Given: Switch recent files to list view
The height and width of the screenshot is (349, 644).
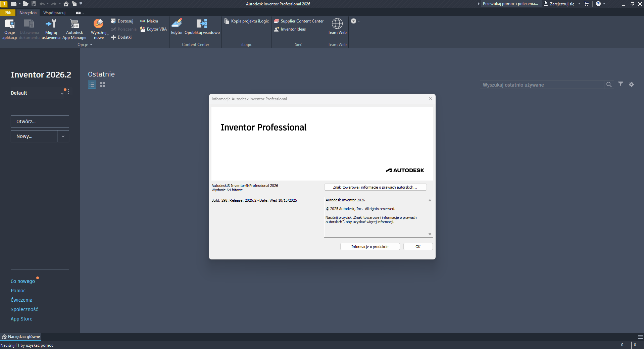Looking at the screenshot, I should [x=92, y=85].
